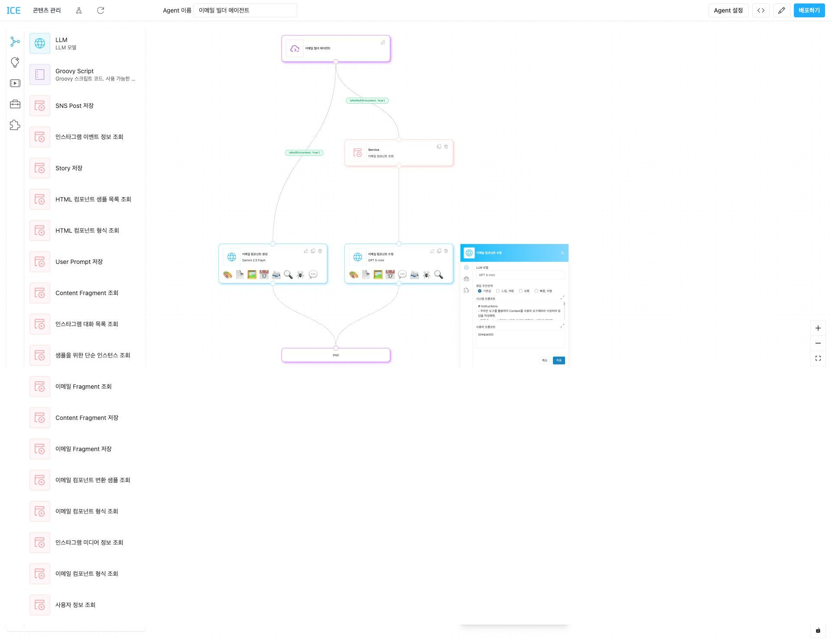Open the workflow nodes sidebar icon
This screenshot has width=832, height=644.
[x=15, y=42]
